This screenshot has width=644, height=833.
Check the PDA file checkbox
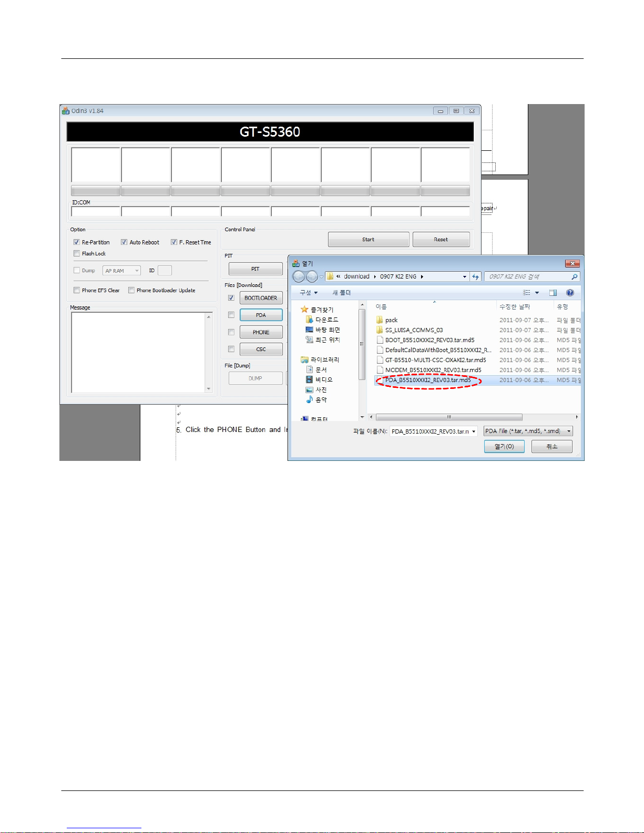pos(231,315)
